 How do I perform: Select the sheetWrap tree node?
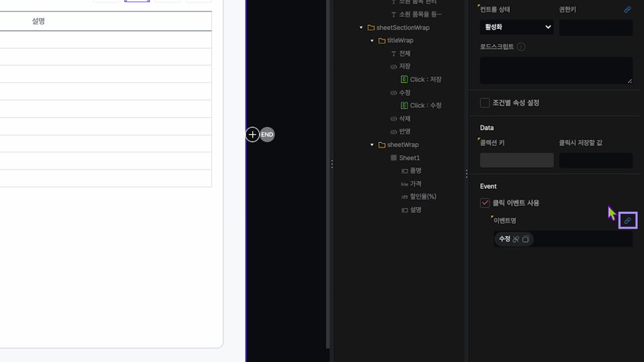pos(402,145)
